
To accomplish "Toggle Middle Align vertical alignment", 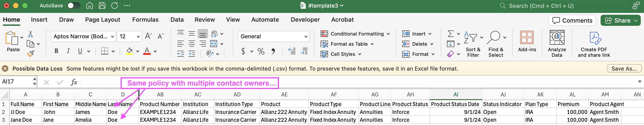I will [x=192, y=33].
